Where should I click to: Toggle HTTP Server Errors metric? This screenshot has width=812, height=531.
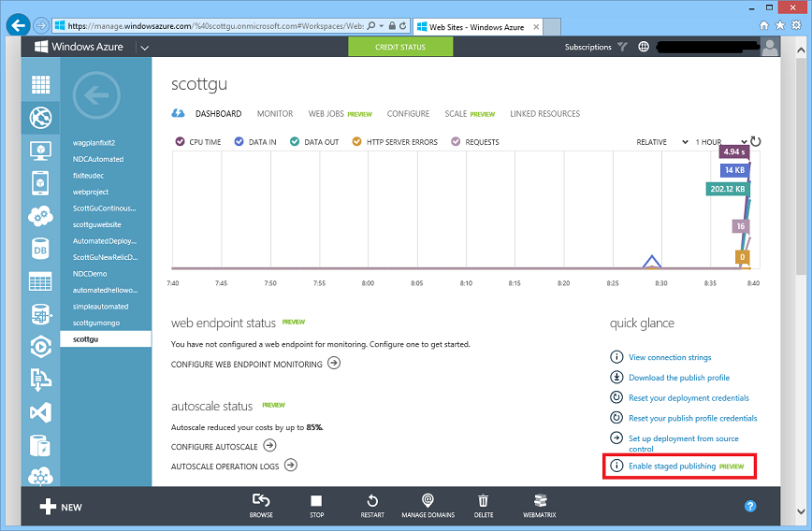click(356, 142)
